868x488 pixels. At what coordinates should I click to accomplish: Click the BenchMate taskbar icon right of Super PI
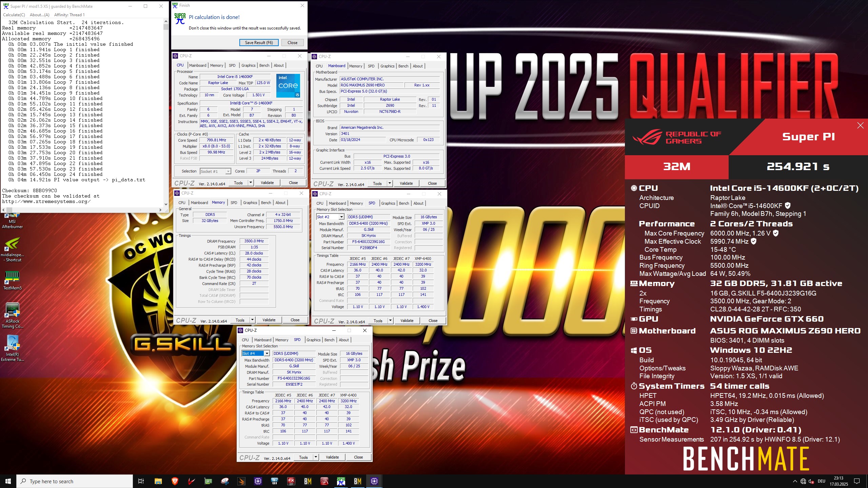(x=358, y=481)
